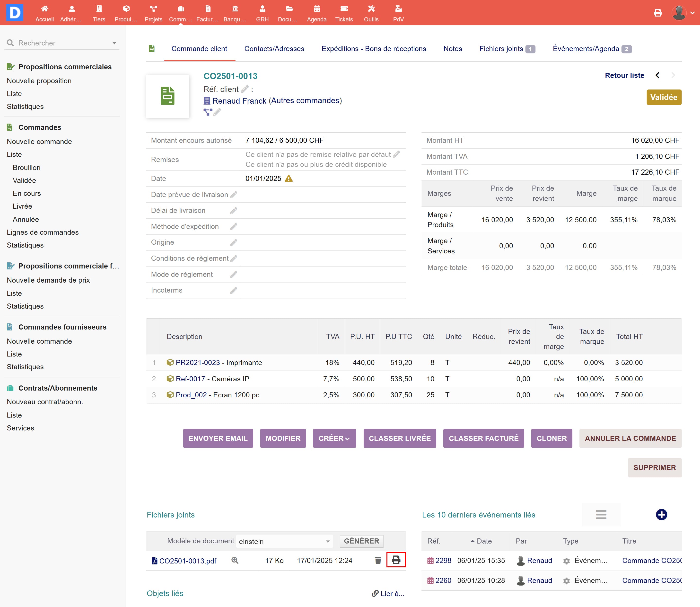Edit the Réf. client pencil icon
Screen dimensions: 700x607
tap(245, 89)
